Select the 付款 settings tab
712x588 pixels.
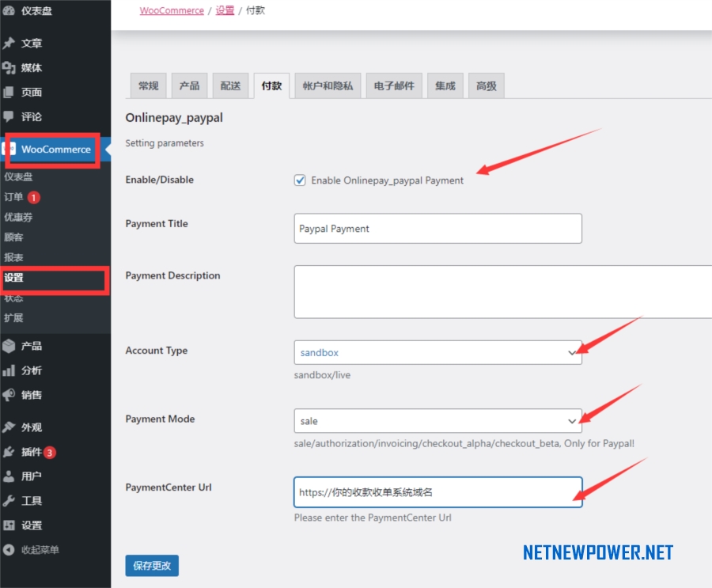click(271, 85)
